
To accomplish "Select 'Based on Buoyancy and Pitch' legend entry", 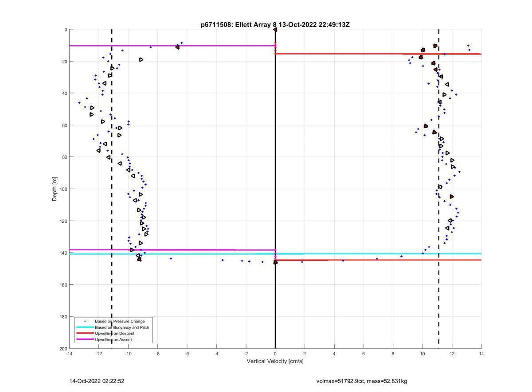I will (122, 327).
